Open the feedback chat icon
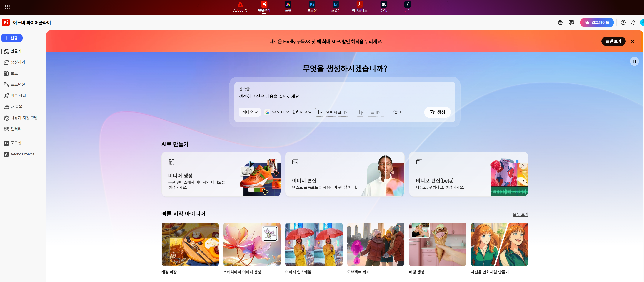This screenshot has width=644, height=282. pos(571,22)
